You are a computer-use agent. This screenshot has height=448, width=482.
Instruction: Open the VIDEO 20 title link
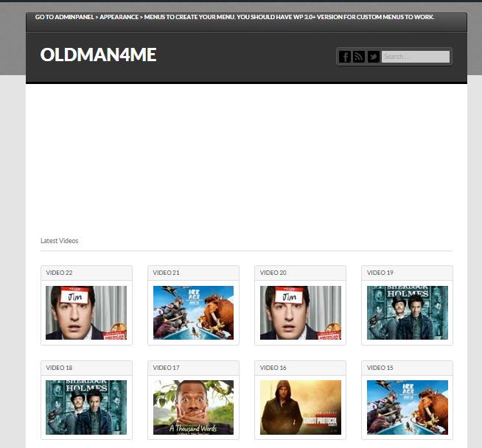point(273,273)
